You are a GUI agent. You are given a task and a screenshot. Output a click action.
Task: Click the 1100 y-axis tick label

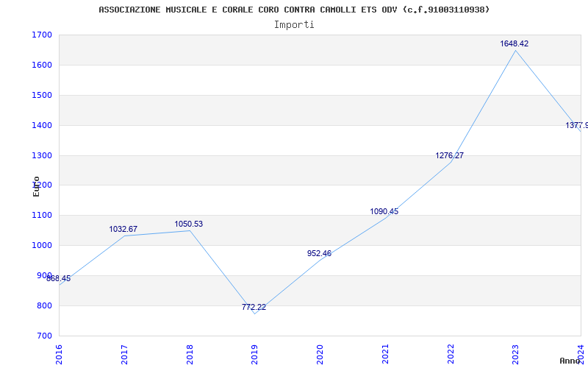click(41, 215)
